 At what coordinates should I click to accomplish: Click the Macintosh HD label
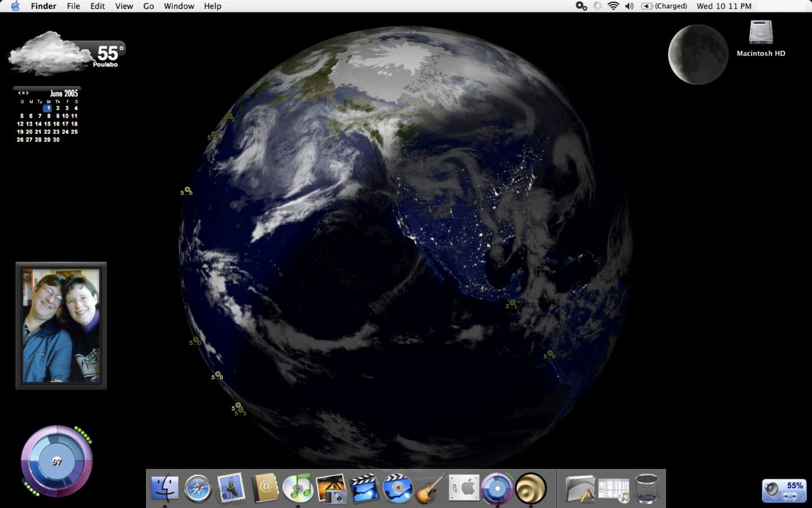761,54
